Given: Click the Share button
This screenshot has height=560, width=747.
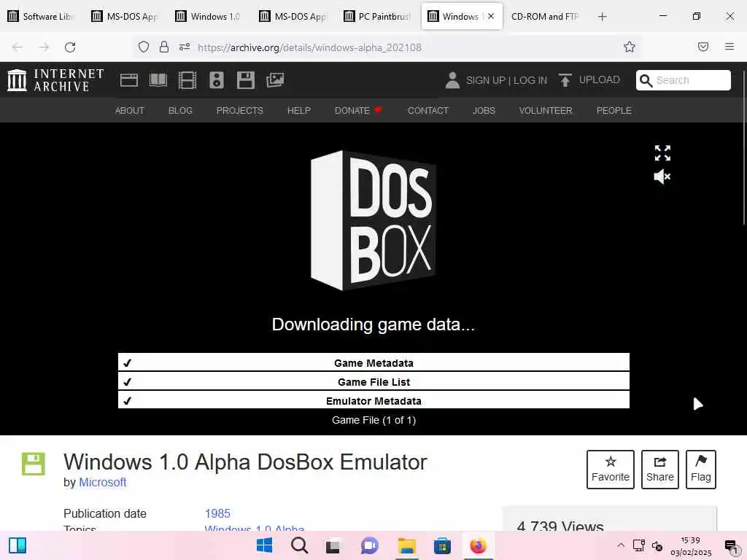Looking at the screenshot, I should (x=659, y=470).
